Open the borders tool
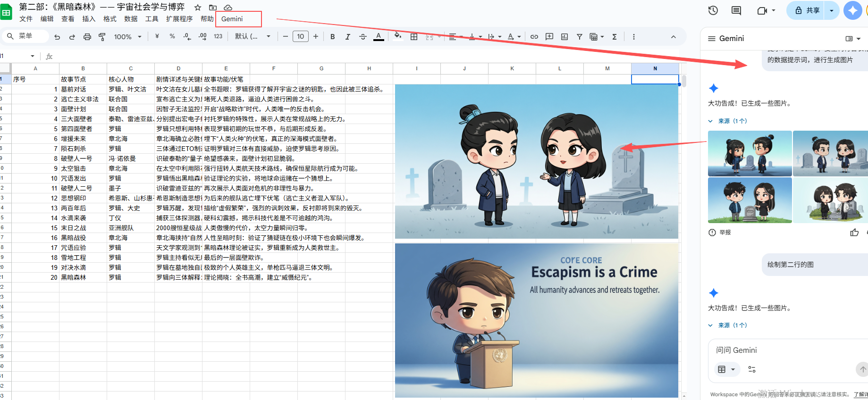The image size is (868, 400). [x=414, y=36]
